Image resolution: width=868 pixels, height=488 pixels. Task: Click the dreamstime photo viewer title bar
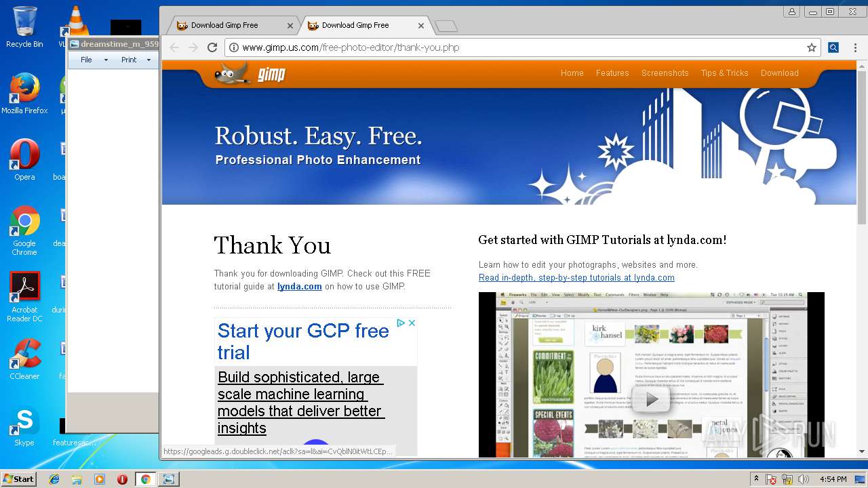click(113, 44)
